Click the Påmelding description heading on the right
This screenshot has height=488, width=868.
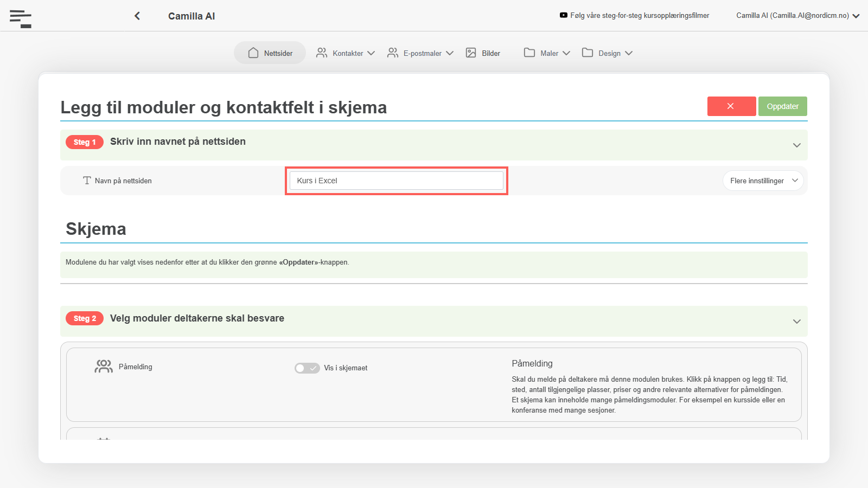(x=532, y=363)
